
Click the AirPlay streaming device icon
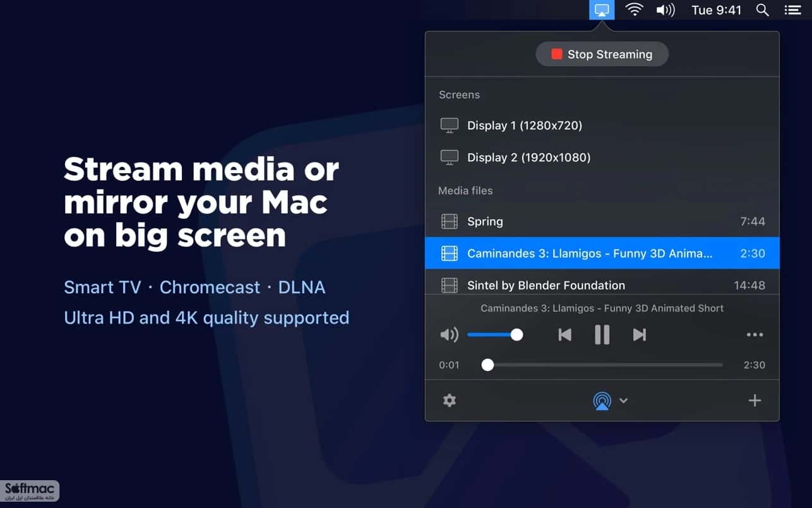[602, 401]
